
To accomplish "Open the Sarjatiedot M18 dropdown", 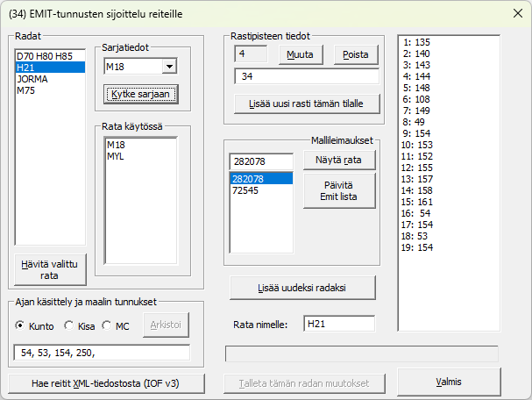I will tap(169, 67).
